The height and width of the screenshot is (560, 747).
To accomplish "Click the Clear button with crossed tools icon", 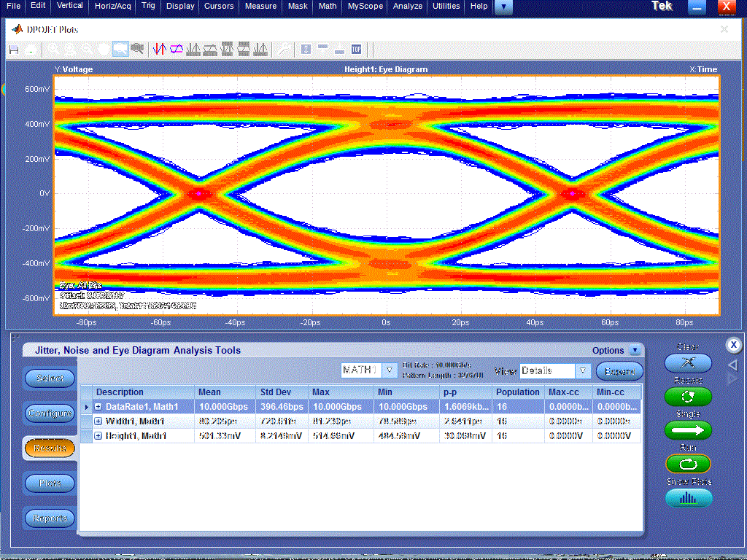I will click(x=688, y=363).
